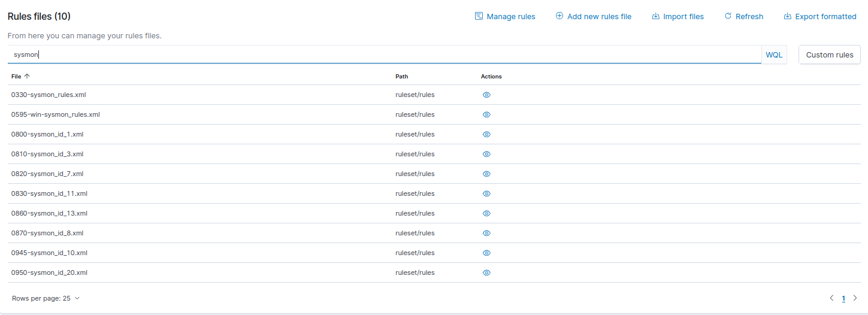Screen dimensions: 868x315
Task: Focus the sysmon search input field
Action: pyautogui.click(x=383, y=54)
